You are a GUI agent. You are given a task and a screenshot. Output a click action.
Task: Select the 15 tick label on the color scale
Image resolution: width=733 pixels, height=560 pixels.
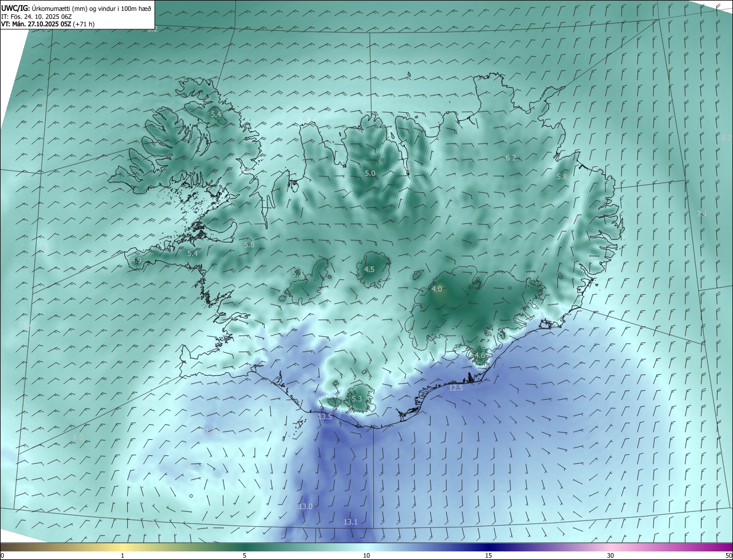(x=488, y=556)
